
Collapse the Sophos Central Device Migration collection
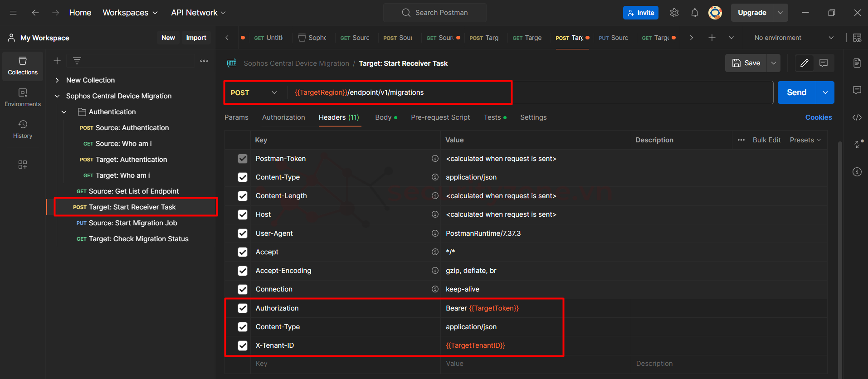[57, 96]
